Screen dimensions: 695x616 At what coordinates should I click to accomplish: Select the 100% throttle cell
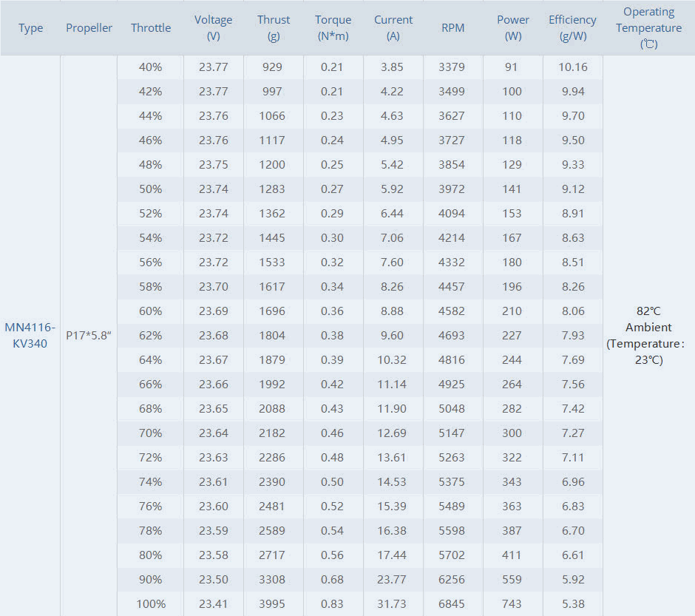tap(151, 603)
